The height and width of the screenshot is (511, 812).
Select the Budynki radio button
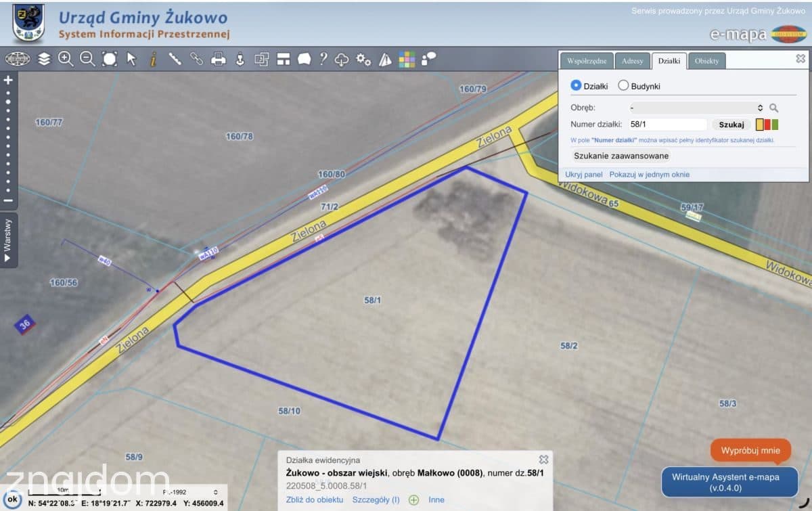coord(623,86)
